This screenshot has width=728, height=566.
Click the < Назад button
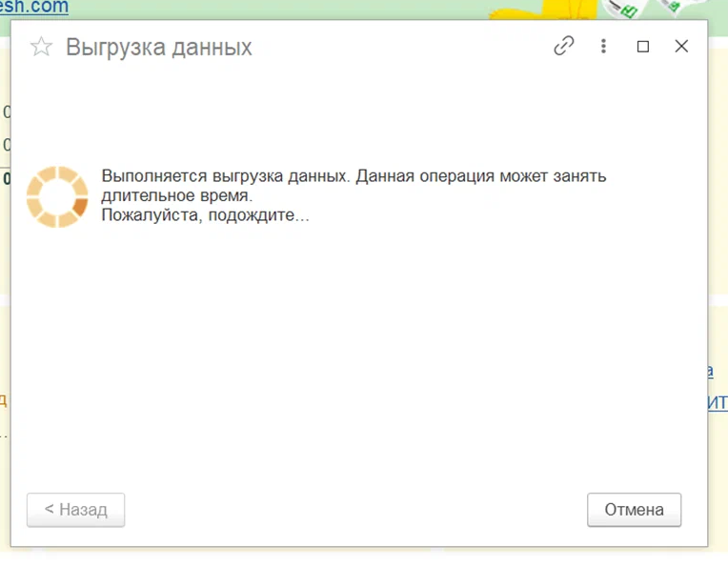pos(75,510)
